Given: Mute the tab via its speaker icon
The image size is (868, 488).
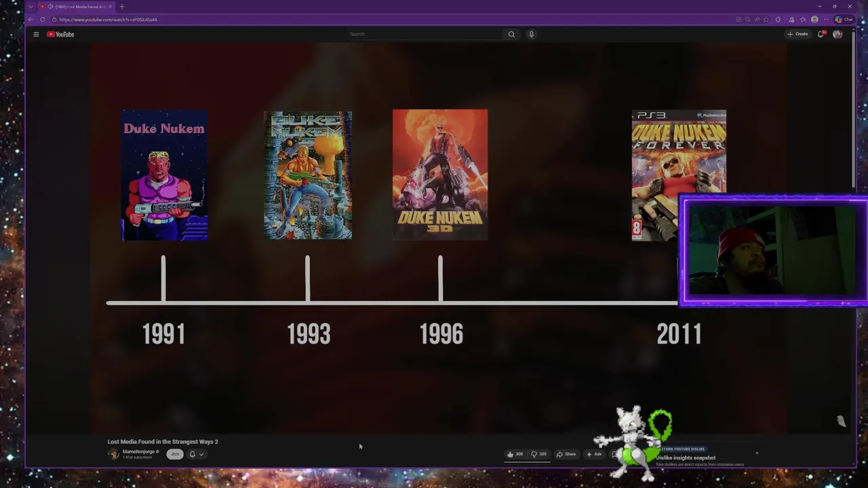Looking at the screenshot, I should coord(50,6).
